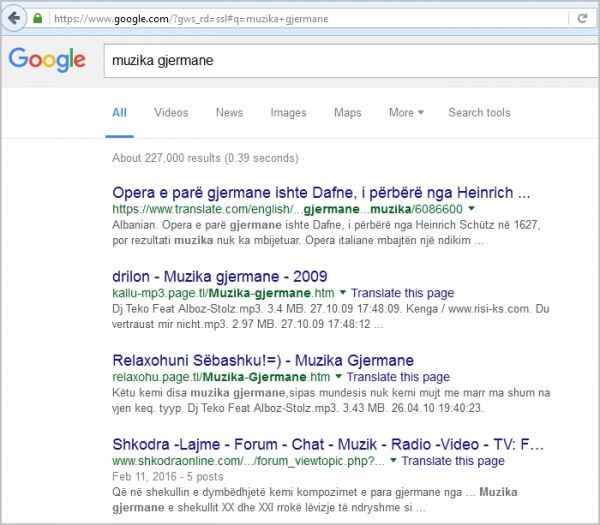Screen dimensions: 600x525
Task: Click the translate.com green URL text
Action: pos(287,209)
